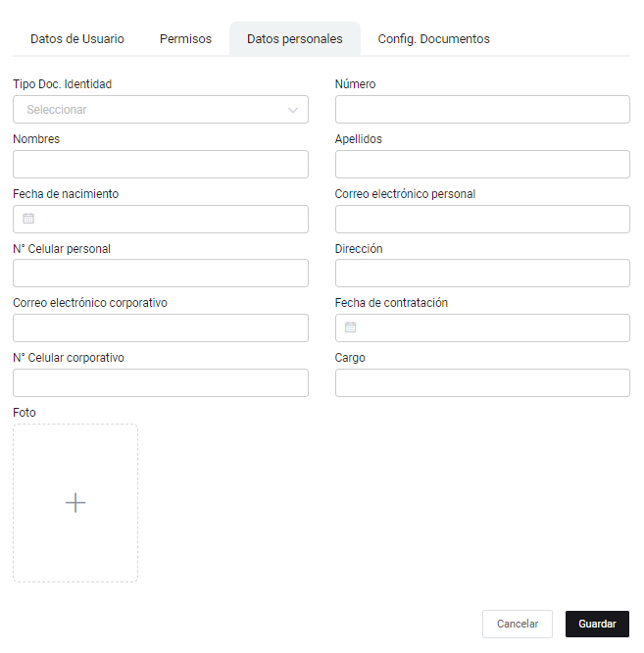
Task: Click the N° Celular personal field
Action: [161, 274]
